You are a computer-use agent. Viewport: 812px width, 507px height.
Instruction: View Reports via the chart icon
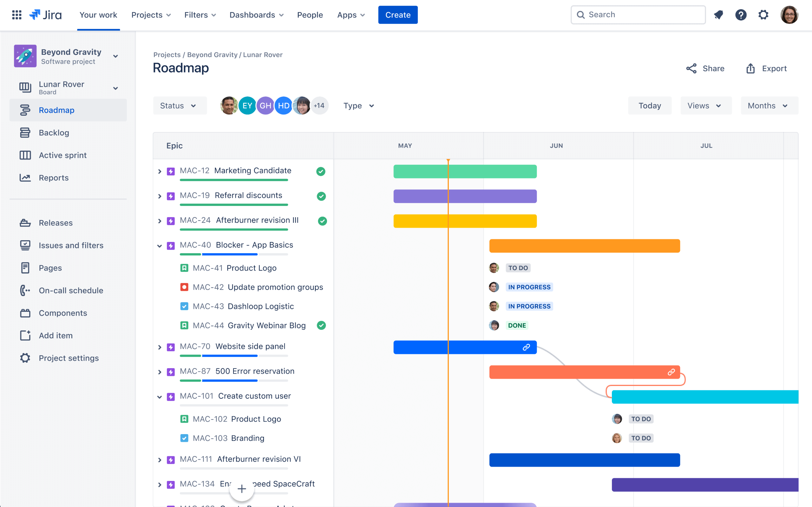pyautogui.click(x=25, y=178)
